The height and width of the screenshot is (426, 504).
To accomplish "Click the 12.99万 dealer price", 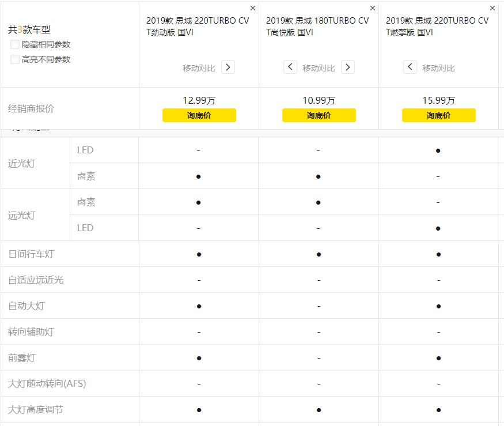I will pos(199,100).
